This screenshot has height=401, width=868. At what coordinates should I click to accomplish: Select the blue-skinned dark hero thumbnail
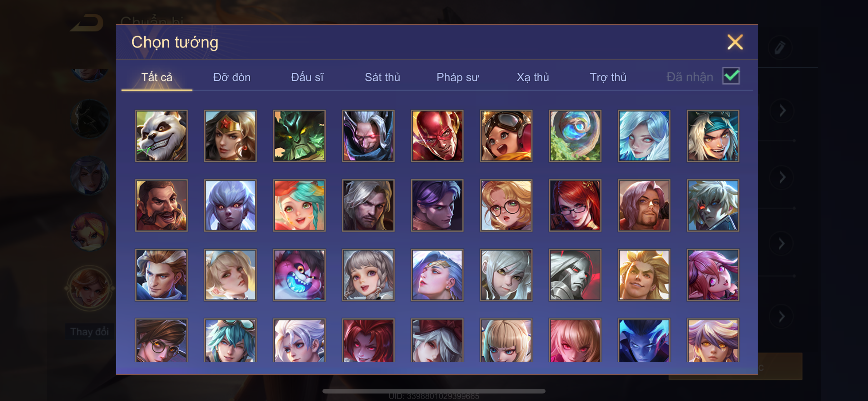(x=644, y=340)
